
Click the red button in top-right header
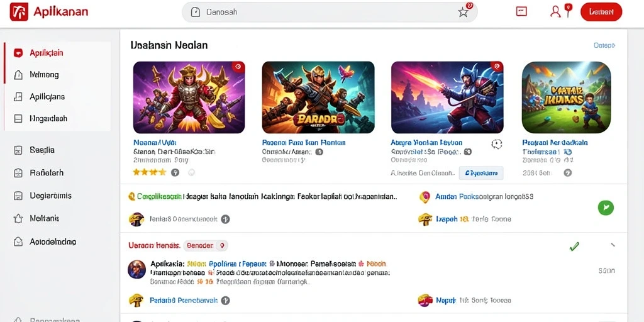pos(601,12)
